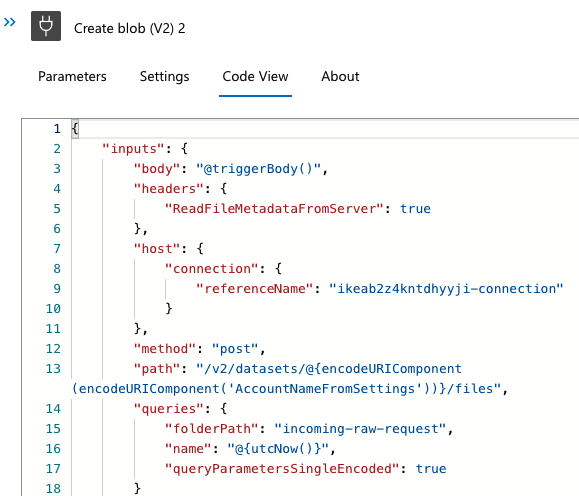Click the "/v2/datasets/ path string start
The height and width of the screenshot is (496, 579).
coord(251,369)
